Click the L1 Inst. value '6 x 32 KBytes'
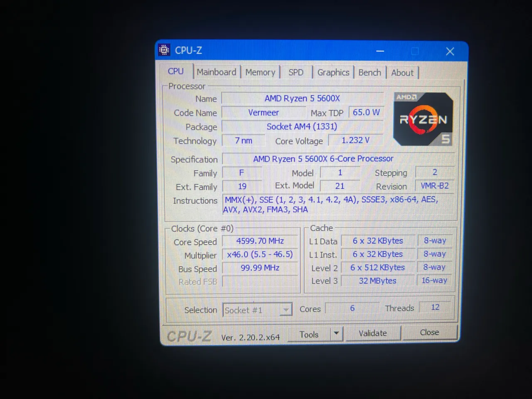 point(378,254)
